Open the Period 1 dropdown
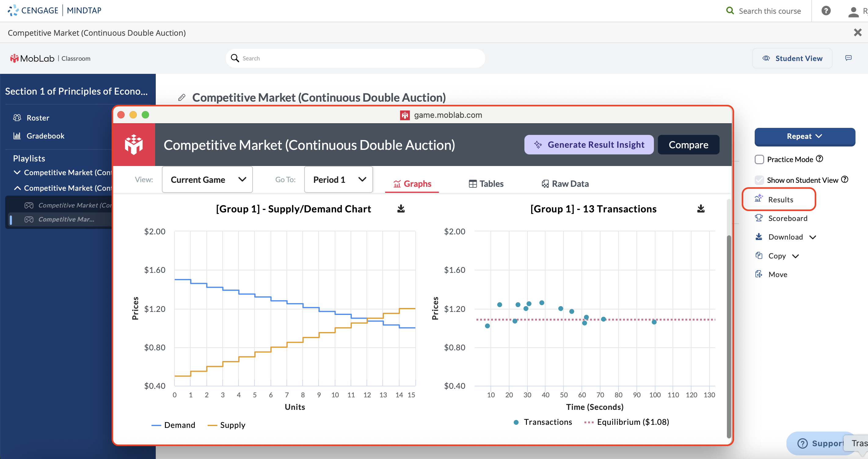 click(338, 179)
